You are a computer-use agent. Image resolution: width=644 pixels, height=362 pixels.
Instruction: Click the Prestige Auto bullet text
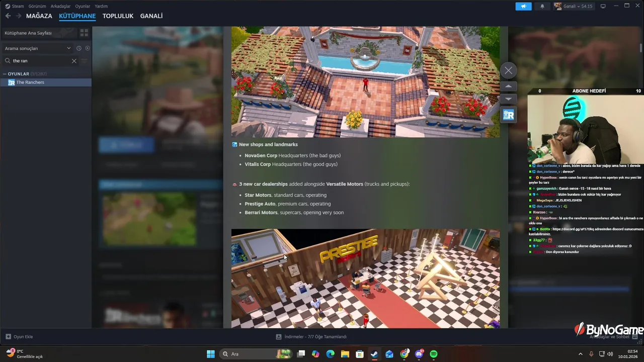tap(287, 204)
